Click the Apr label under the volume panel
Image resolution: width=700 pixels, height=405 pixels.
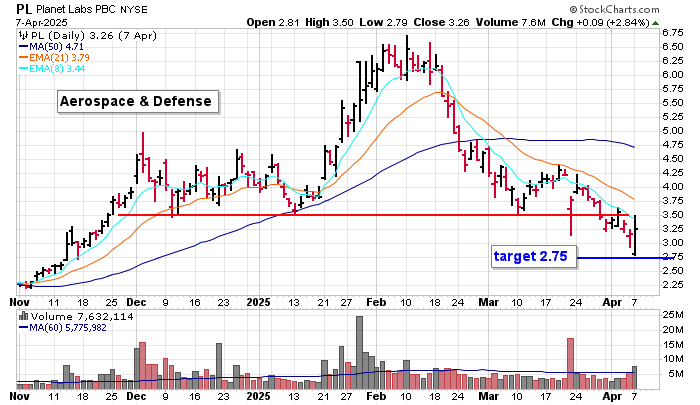coord(612,396)
